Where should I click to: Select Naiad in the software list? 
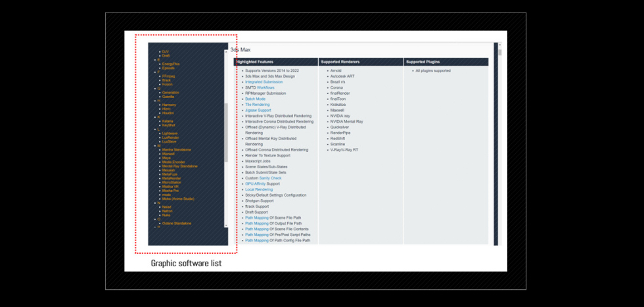tap(167, 207)
